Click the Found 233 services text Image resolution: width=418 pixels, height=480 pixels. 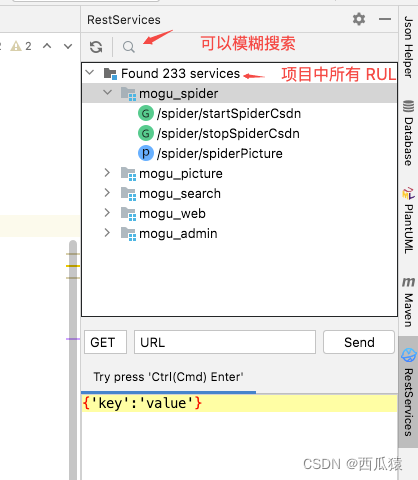(x=180, y=73)
